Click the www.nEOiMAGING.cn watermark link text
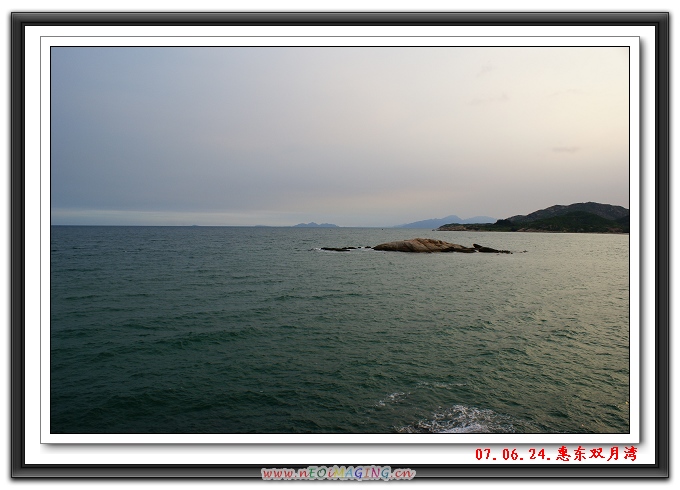Viewport: 680px width, 490px height. pos(338,473)
